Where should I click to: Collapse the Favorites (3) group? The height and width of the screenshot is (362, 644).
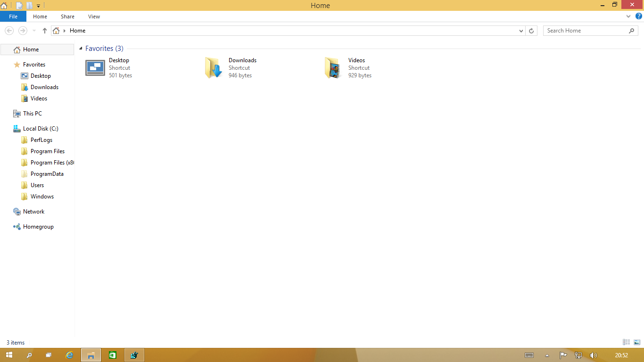(80, 48)
